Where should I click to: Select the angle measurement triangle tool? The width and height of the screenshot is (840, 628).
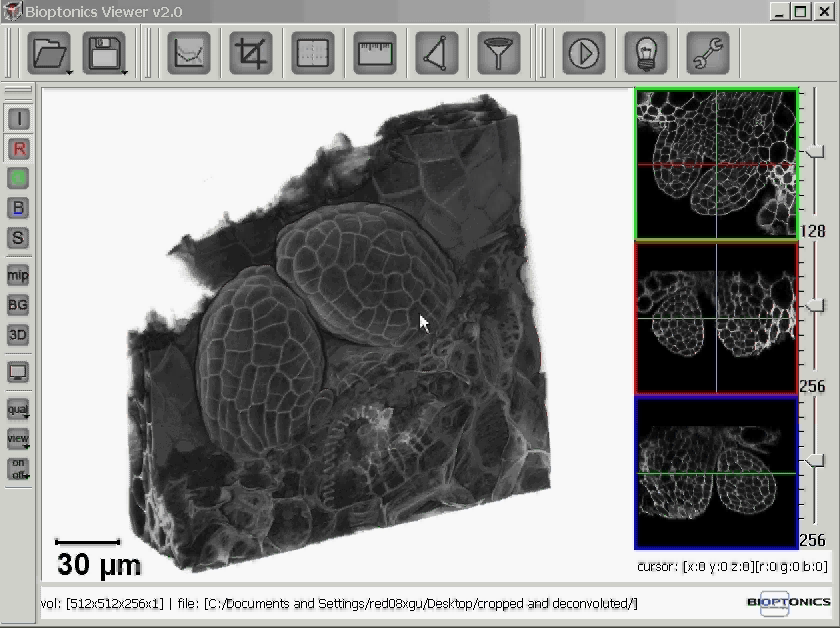437,52
